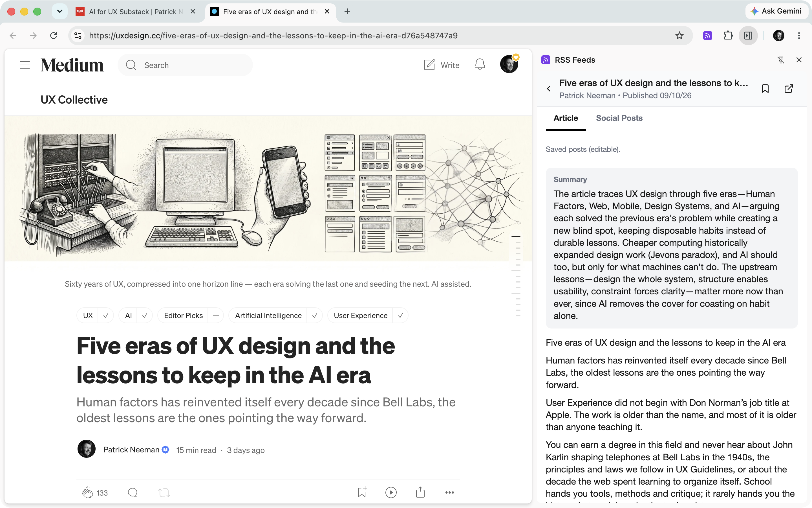
Task: Open the Medium profile avatar menu
Action: tap(509, 64)
